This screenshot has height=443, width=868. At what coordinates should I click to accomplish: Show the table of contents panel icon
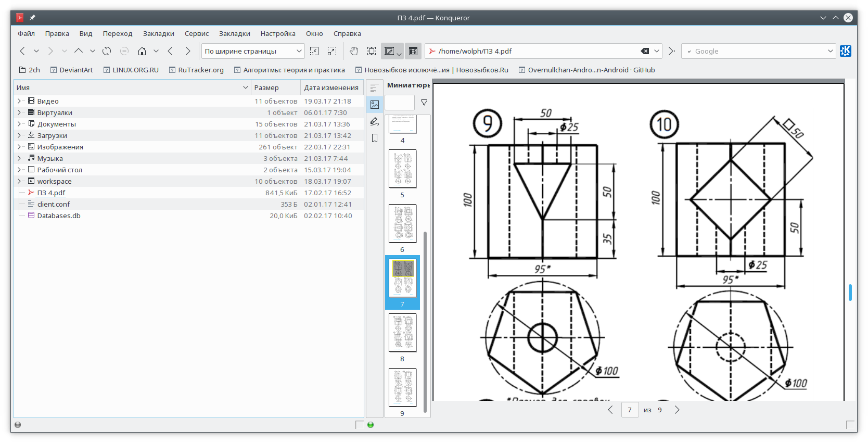point(374,88)
